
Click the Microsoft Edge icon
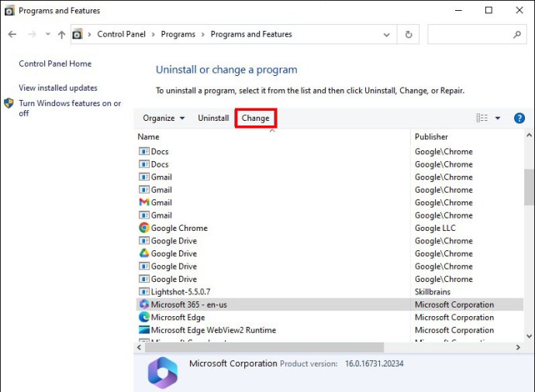[x=144, y=318]
